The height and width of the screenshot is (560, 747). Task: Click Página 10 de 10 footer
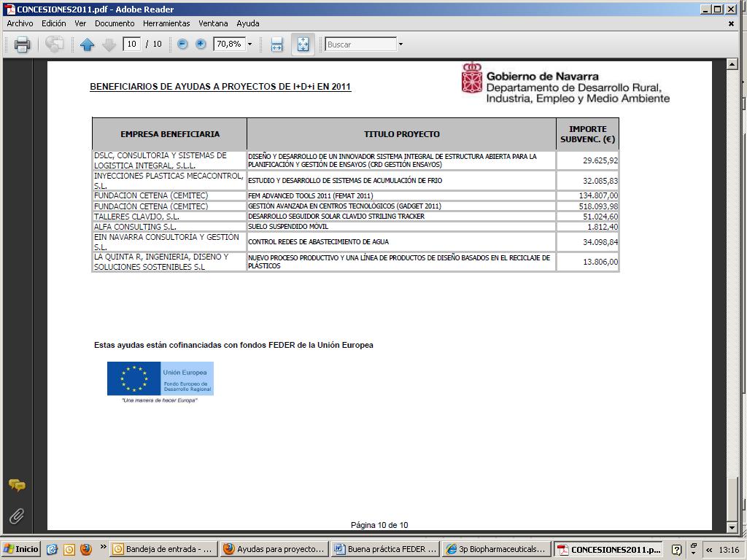click(379, 525)
